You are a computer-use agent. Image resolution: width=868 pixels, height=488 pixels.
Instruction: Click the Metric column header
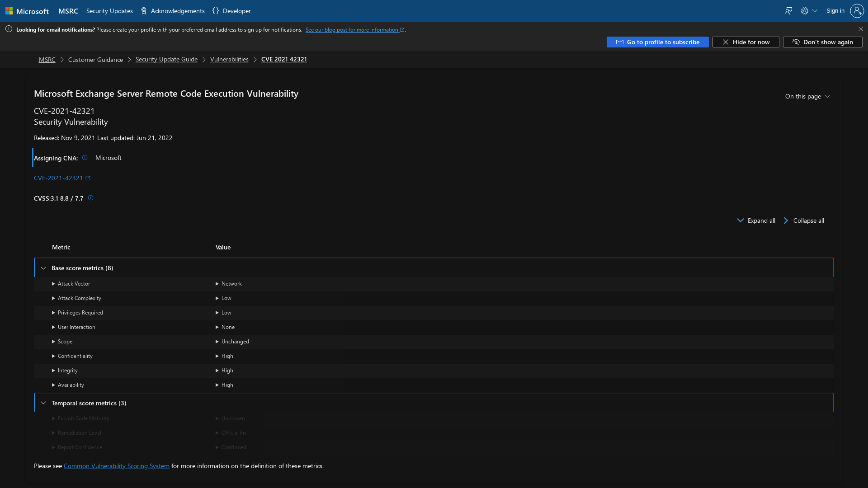click(x=61, y=247)
